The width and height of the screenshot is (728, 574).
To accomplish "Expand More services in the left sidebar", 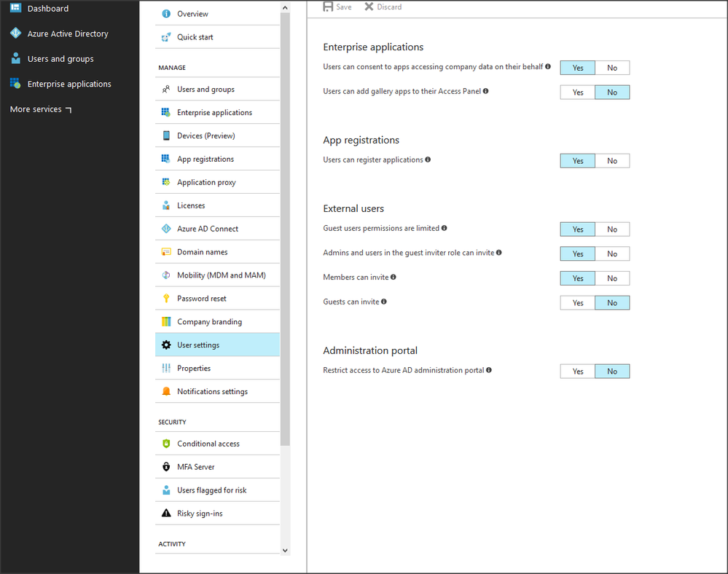I will pos(41,109).
